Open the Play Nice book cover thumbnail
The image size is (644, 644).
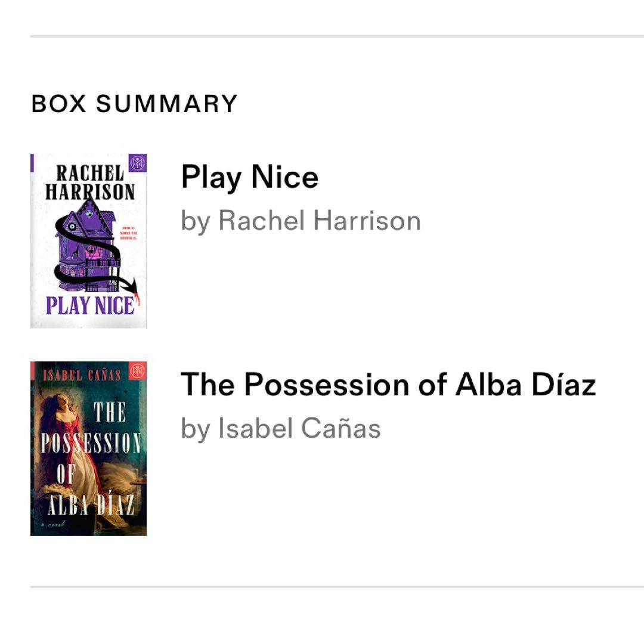click(88, 241)
